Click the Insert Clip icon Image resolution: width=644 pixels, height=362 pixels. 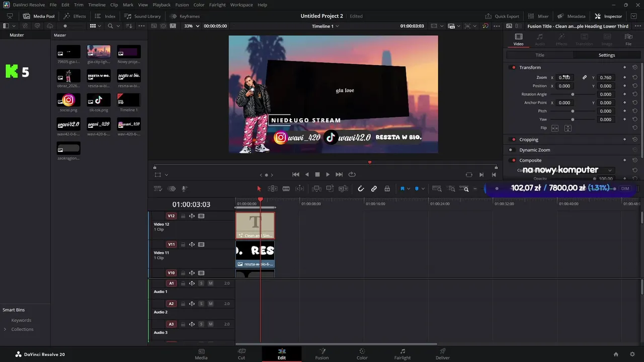point(316,189)
